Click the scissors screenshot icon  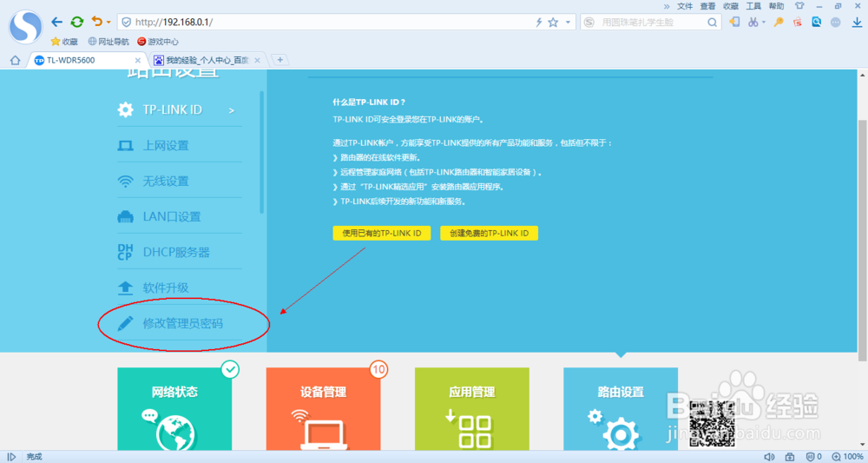click(x=753, y=23)
